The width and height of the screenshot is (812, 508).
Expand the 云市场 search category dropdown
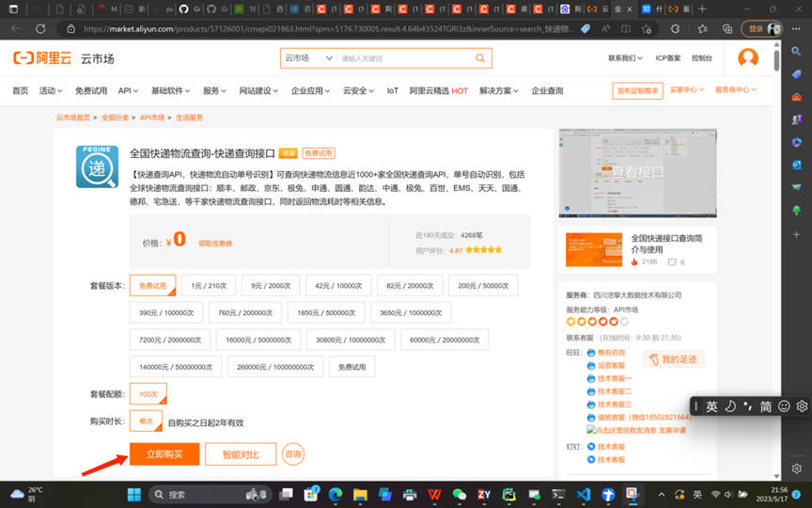[308, 58]
